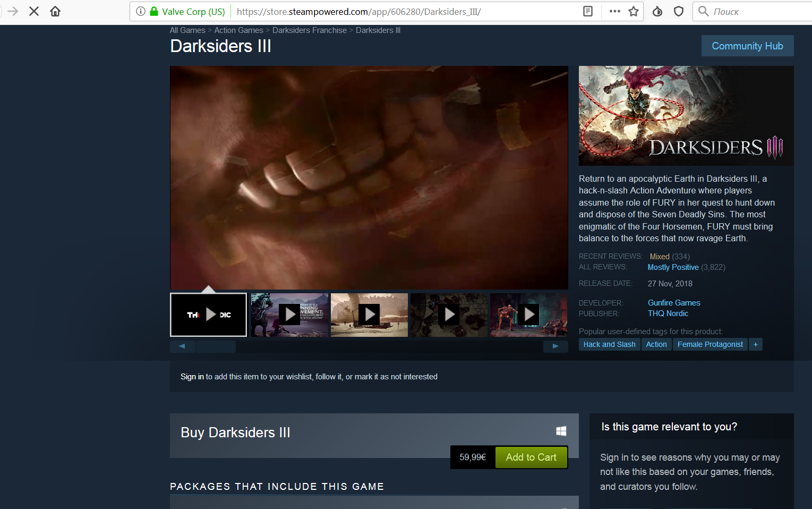Click the Darksiders III page title
This screenshot has height=509, width=812.
point(221,46)
